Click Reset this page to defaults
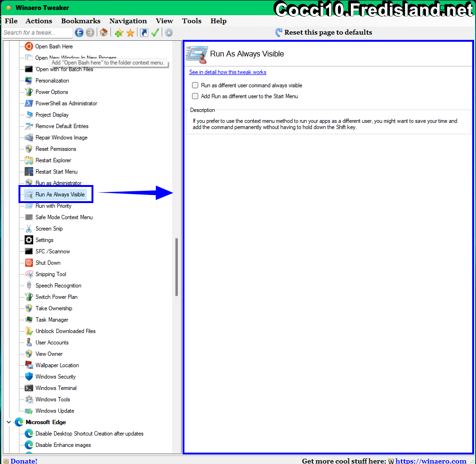This screenshot has height=464, width=476. 324,32
